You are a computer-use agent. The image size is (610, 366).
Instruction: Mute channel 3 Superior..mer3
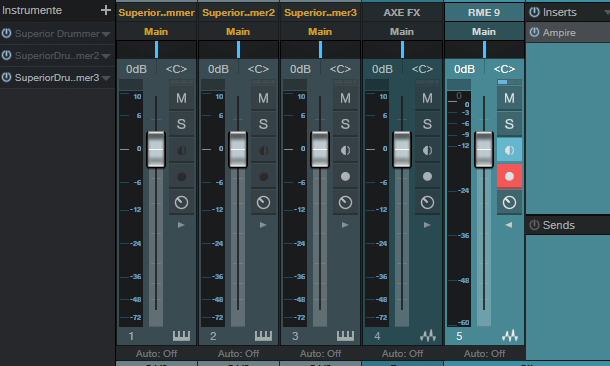coord(345,98)
